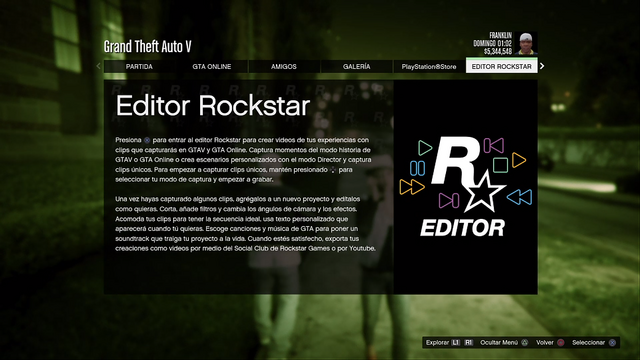640x360 pixels.
Task: Open the GTA ONLINE tab
Action: [x=211, y=67]
